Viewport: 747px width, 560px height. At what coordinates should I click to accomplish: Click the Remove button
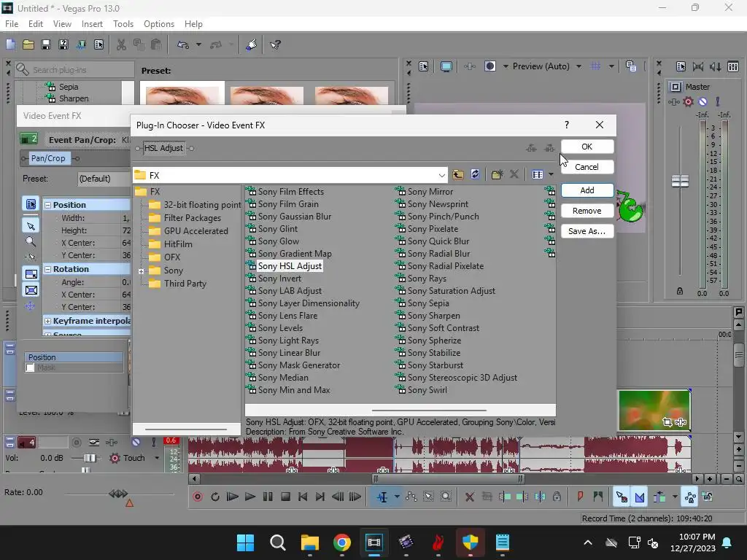tap(587, 211)
